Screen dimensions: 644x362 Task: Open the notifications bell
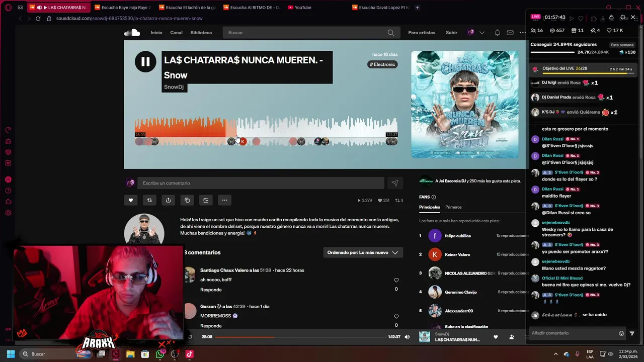pos(497,33)
